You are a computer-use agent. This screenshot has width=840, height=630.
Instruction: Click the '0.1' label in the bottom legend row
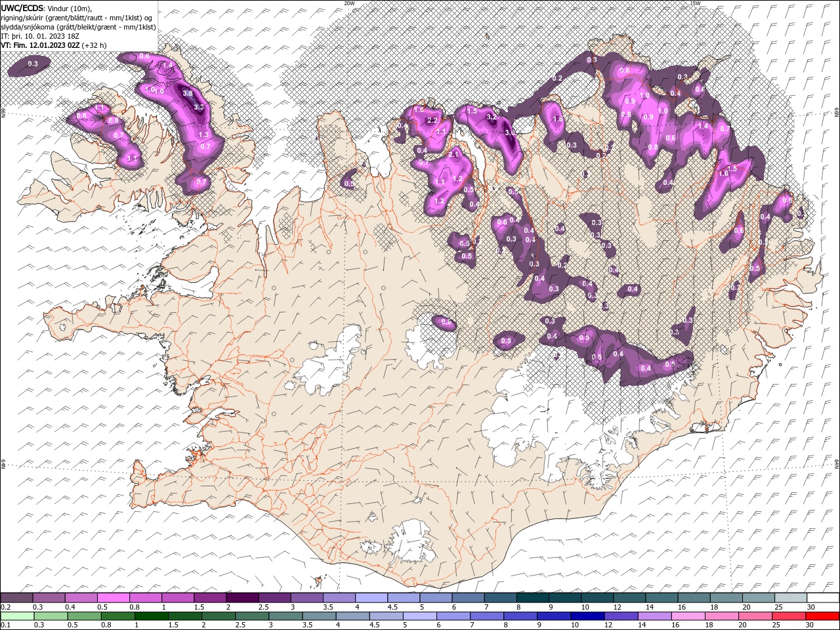(6, 625)
